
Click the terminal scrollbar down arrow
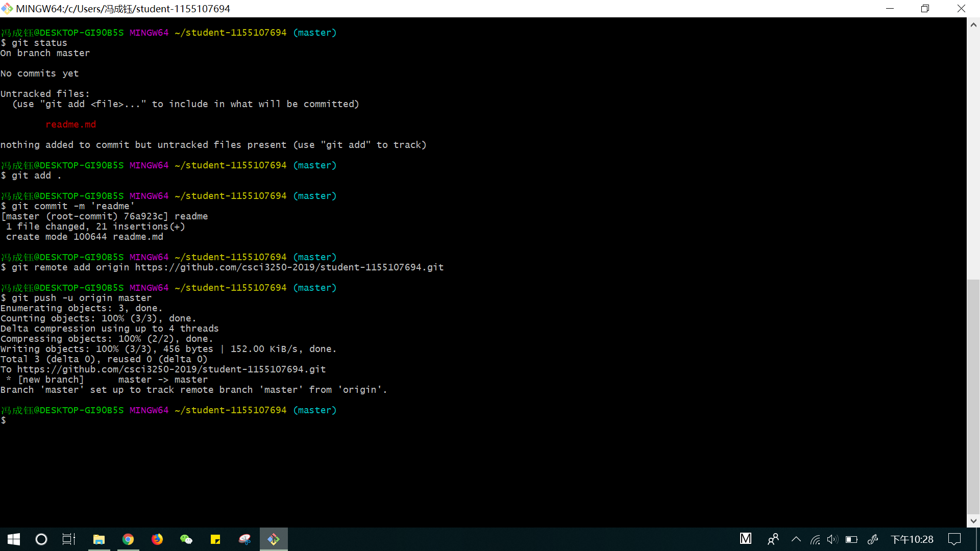[x=973, y=521]
